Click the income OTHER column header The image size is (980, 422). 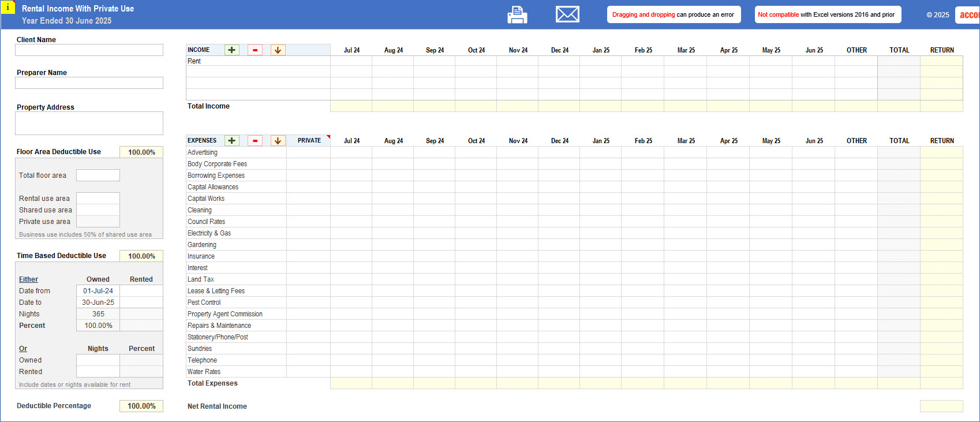tap(856, 50)
